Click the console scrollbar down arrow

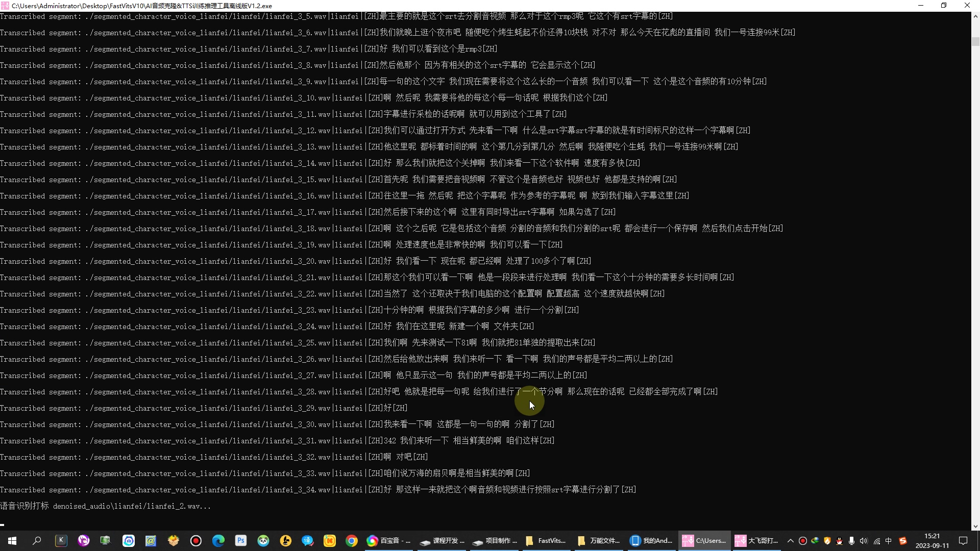coord(975,526)
